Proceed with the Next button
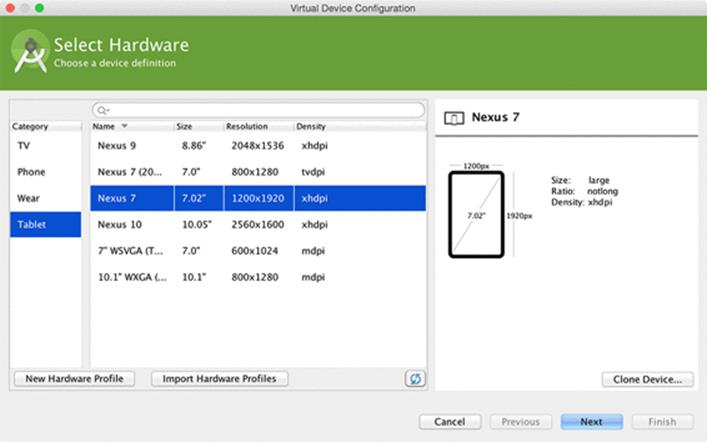 (592, 422)
